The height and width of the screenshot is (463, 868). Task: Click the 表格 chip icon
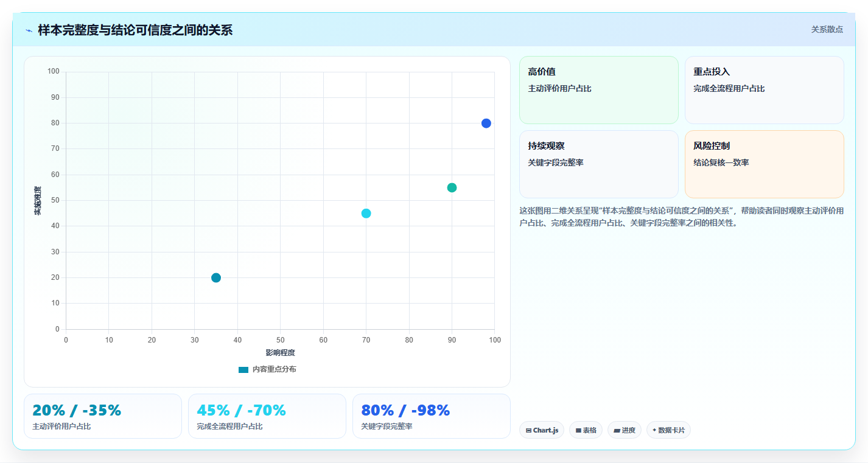pos(578,430)
